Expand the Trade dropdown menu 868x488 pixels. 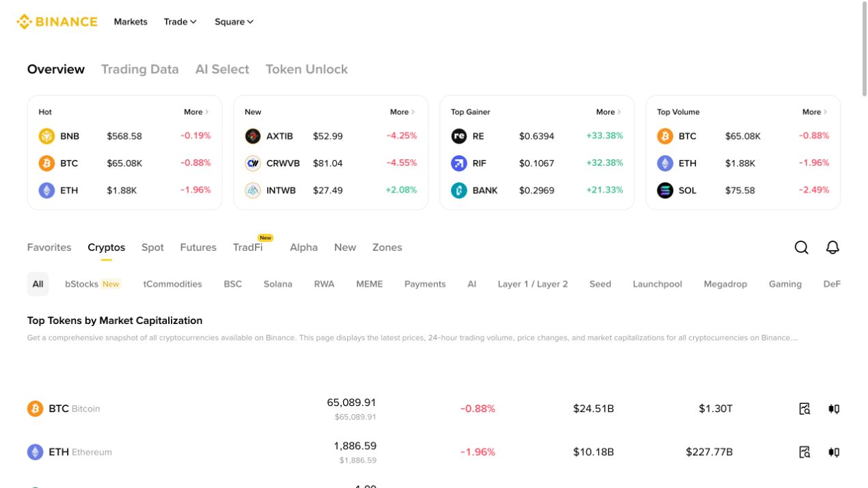(180, 22)
